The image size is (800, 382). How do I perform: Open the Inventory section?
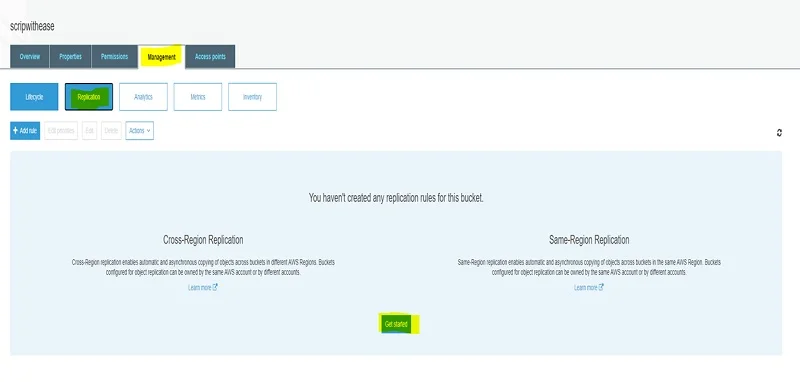click(x=253, y=97)
